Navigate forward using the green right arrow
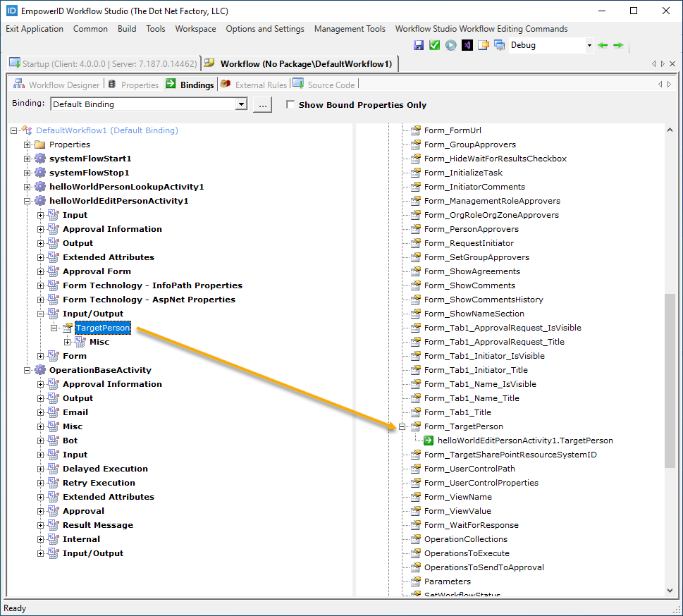The width and height of the screenshot is (683, 616). pos(617,44)
